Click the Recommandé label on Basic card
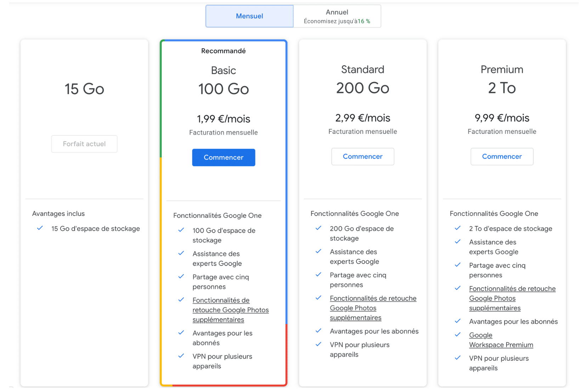The height and width of the screenshot is (390, 588). point(224,51)
